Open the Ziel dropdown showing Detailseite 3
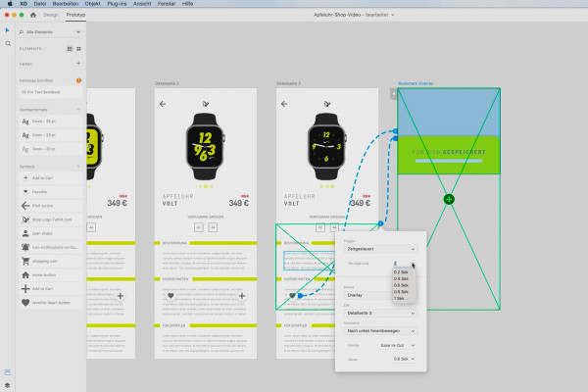The width and height of the screenshot is (588, 392). click(x=380, y=314)
